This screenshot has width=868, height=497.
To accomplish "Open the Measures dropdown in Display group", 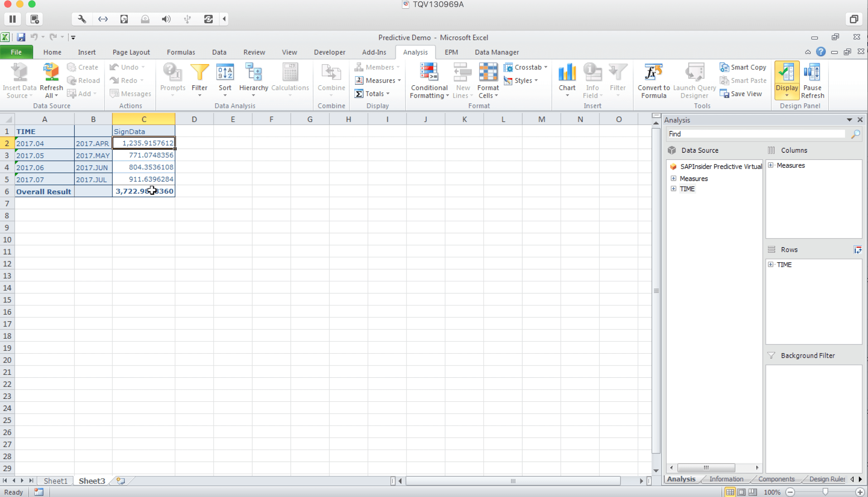I will (x=377, y=80).
